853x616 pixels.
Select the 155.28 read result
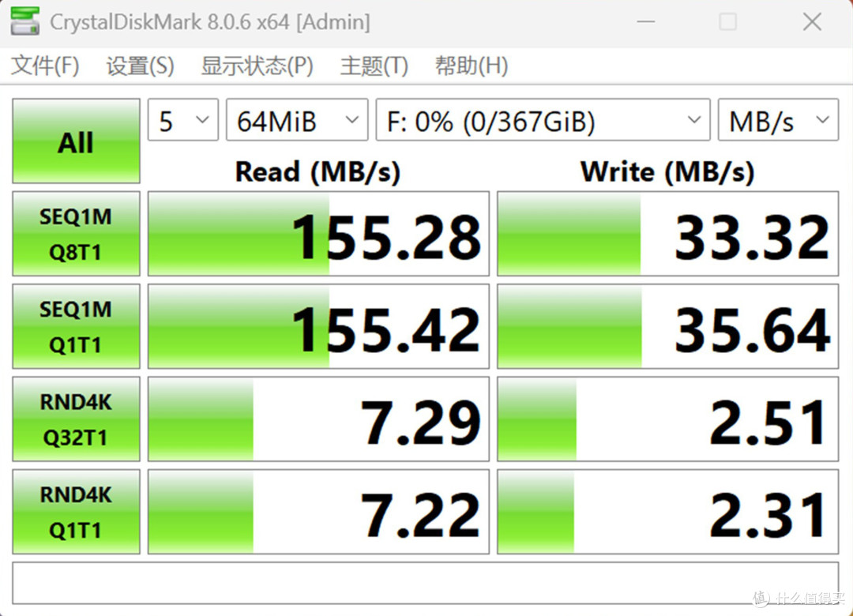coord(318,234)
